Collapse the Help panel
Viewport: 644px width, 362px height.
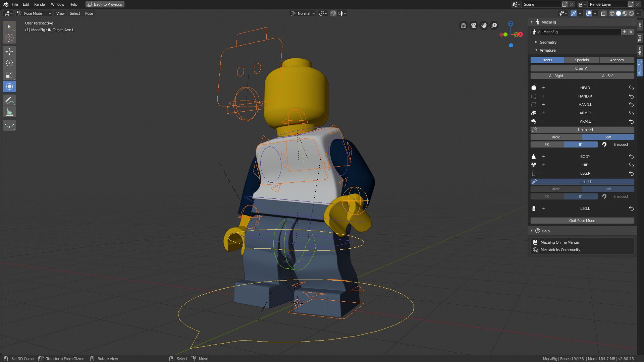pos(532,231)
